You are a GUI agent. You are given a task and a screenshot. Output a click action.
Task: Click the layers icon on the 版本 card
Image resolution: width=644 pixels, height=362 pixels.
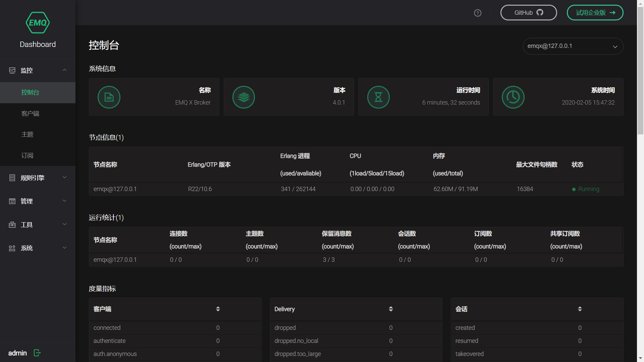244,97
